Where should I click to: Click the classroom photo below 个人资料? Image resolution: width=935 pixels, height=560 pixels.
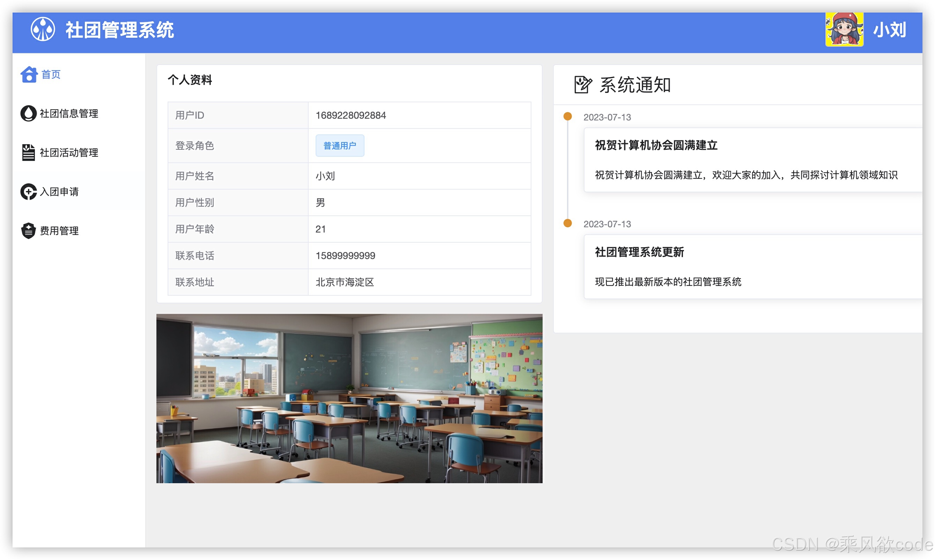click(x=349, y=399)
